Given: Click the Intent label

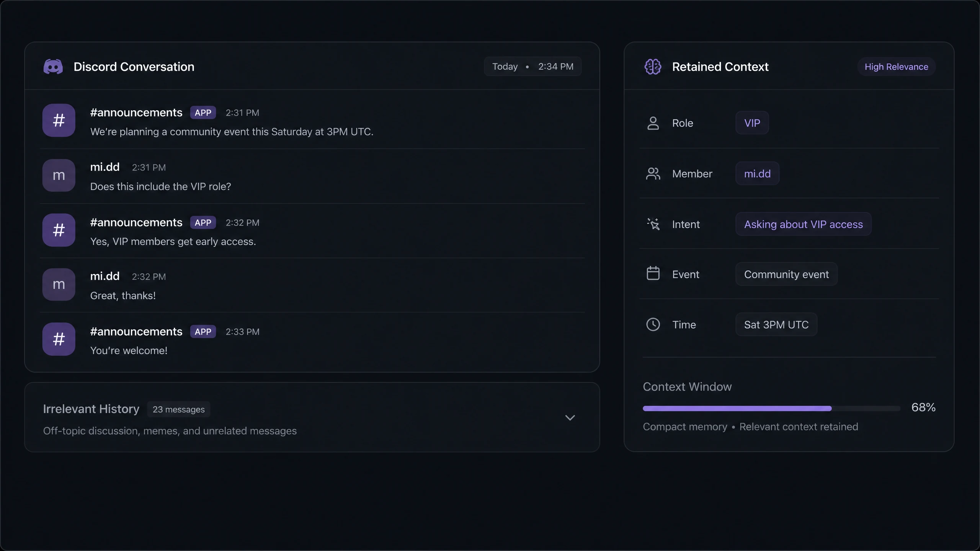Looking at the screenshot, I should [686, 224].
